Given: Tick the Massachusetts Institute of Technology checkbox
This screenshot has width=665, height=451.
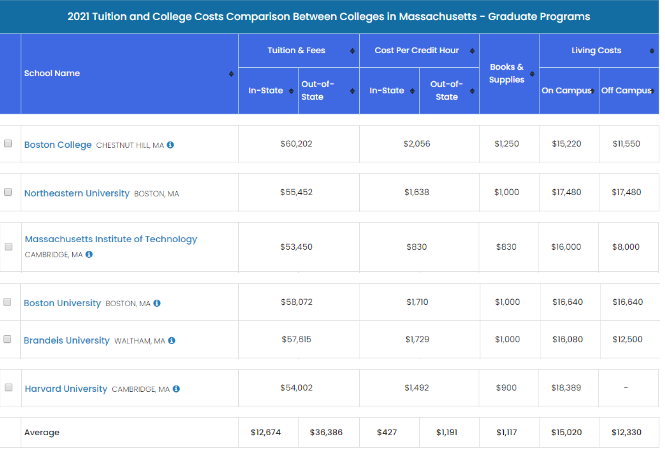Looking at the screenshot, I should pos(8,247).
